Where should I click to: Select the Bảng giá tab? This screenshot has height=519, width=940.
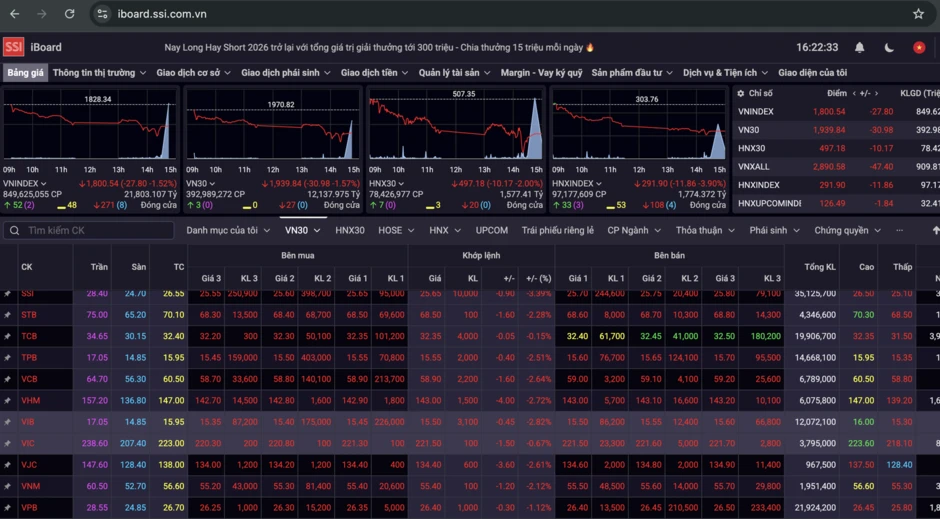point(25,73)
